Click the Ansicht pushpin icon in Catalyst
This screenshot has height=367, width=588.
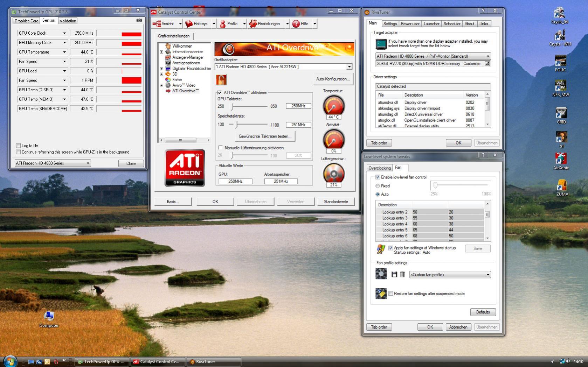(x=157, y=24)
